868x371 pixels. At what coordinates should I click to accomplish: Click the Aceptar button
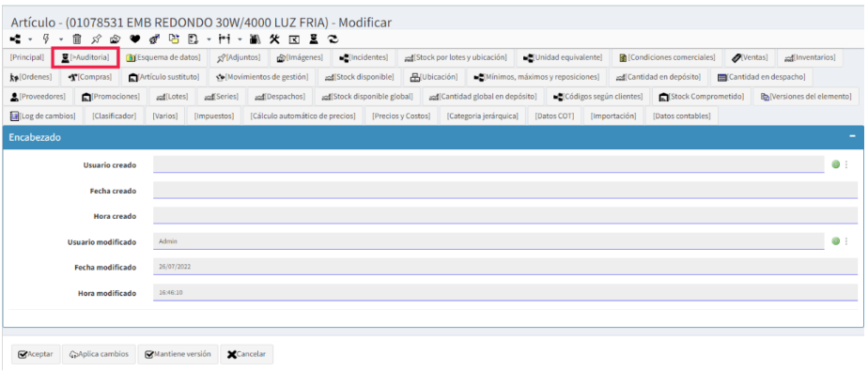coord(35,354)
